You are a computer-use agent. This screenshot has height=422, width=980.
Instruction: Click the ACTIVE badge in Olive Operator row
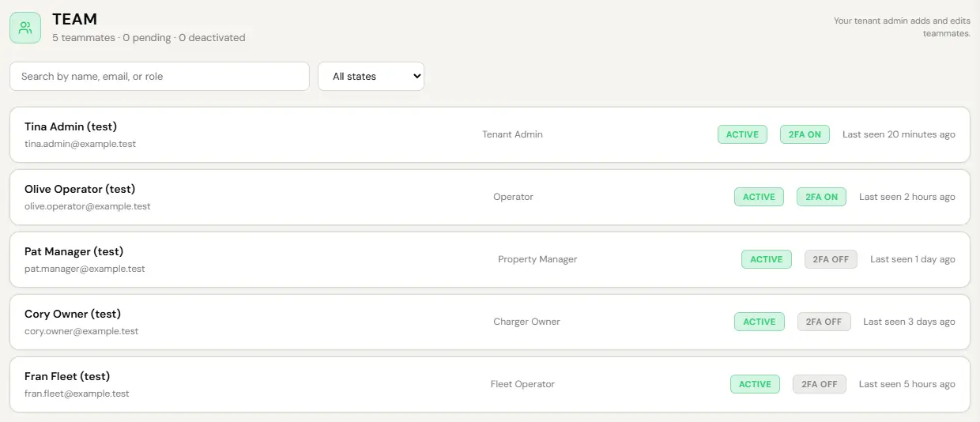tap(759, 197)
